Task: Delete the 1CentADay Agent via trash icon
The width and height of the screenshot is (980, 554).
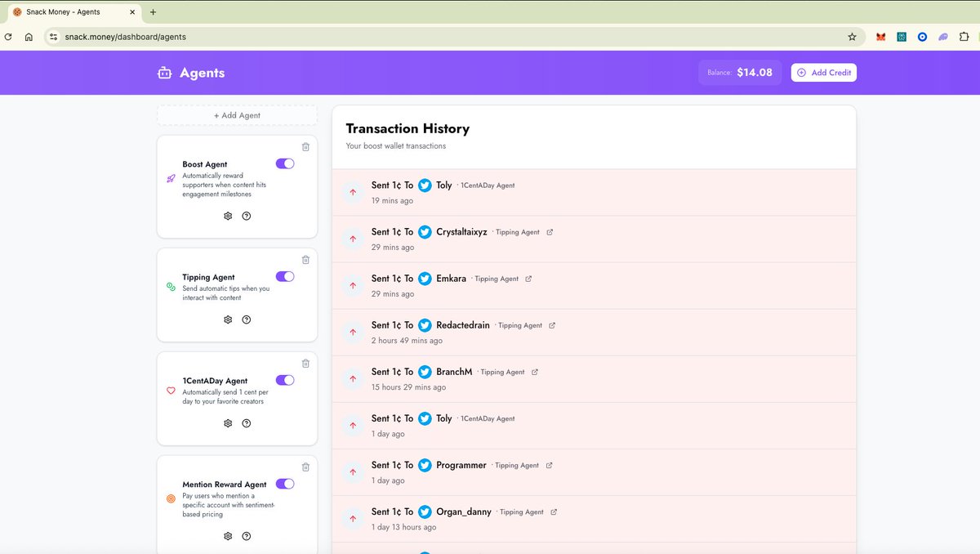Action: coord(305,363)
